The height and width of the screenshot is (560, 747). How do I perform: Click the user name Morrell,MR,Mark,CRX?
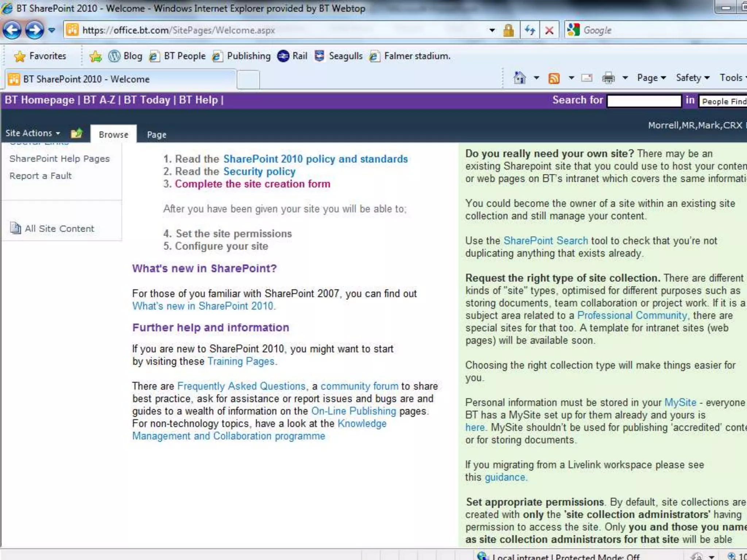pos(695,125)
